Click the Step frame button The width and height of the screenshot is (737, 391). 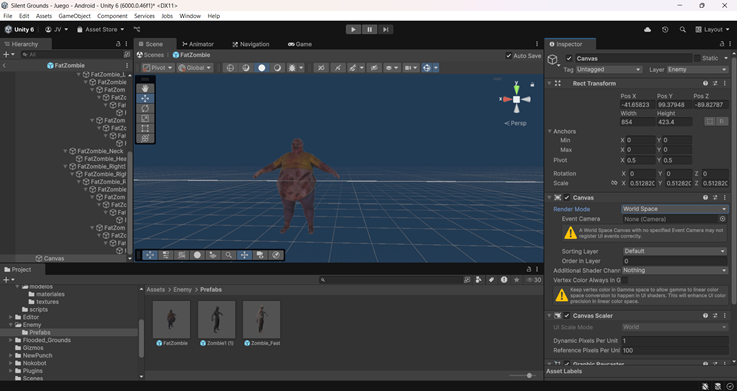coord(385,29)
